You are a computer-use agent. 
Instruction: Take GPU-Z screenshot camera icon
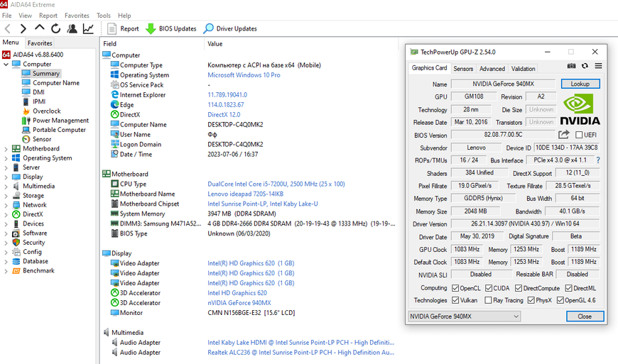[571, 66]
